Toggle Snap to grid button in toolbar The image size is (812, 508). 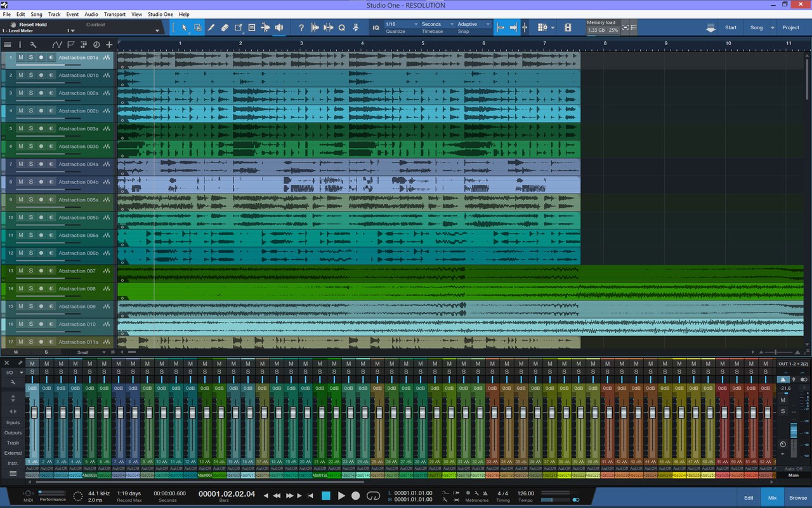500,27
